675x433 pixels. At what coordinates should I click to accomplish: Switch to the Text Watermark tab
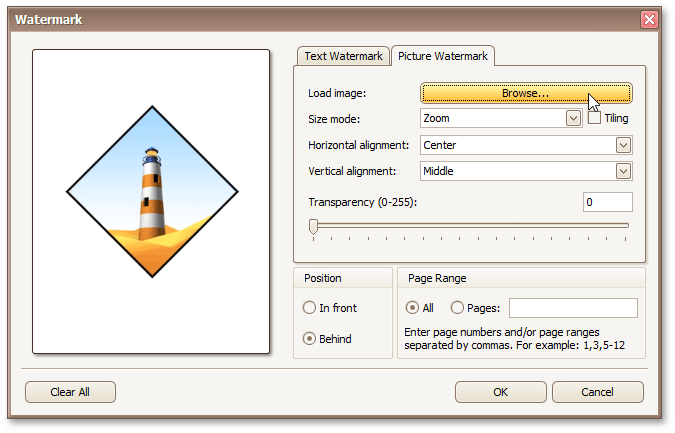pyautogui.click(x=343, y=56)
